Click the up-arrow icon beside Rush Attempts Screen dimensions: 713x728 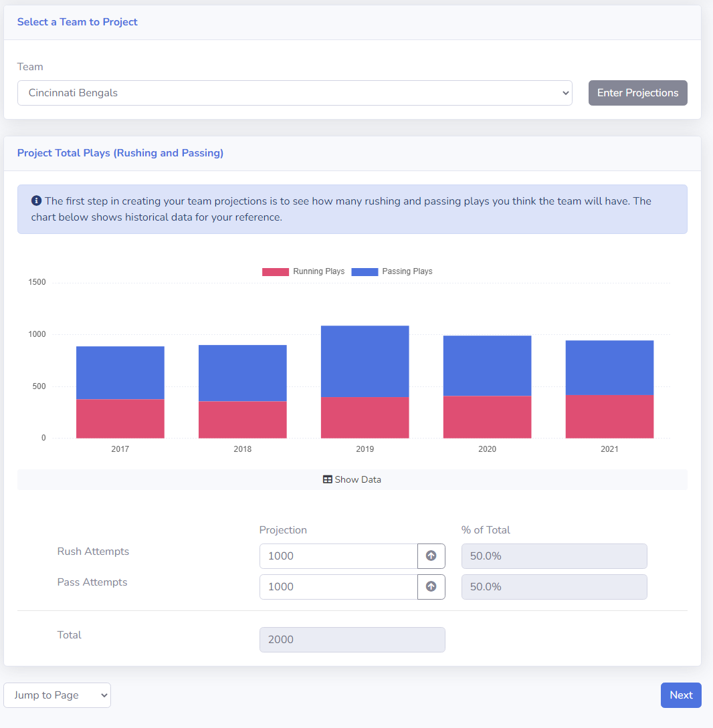click(x=431, y=556)
